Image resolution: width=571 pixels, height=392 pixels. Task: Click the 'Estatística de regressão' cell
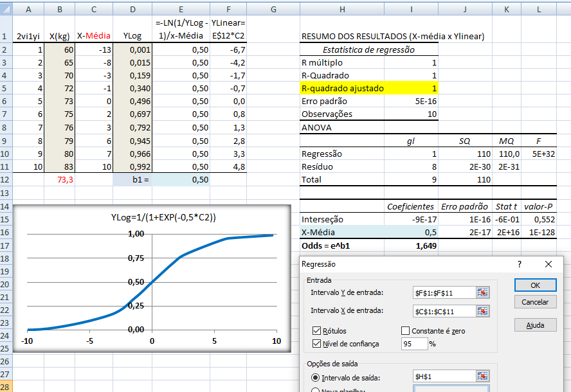pos(369,49)
